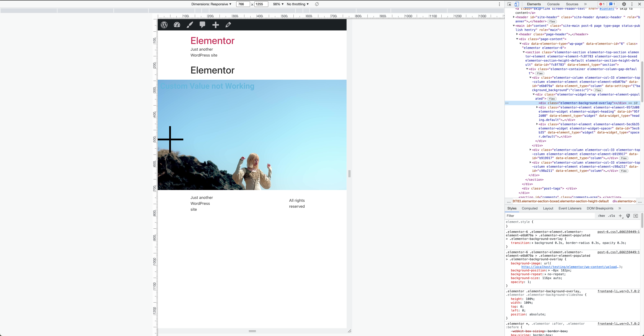Expand the background-position value triangle
This screenshot has height=336, width=644.
click(549, 270)
